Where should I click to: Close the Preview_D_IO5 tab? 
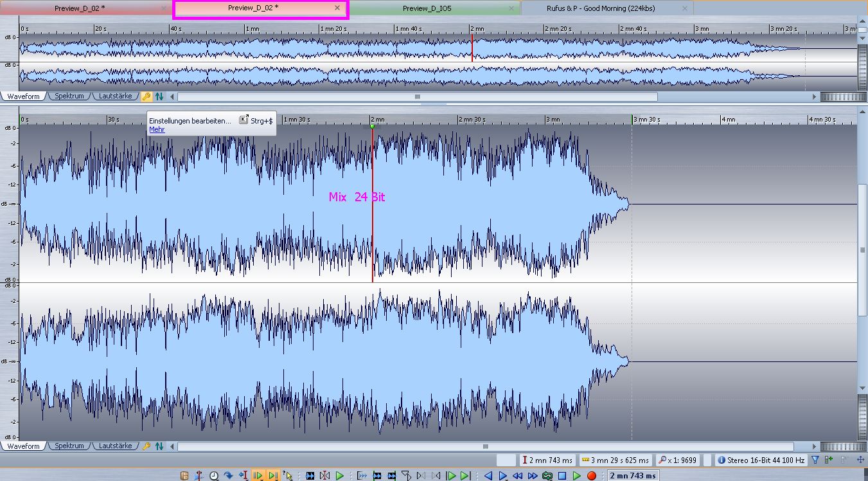click(511, 8)
